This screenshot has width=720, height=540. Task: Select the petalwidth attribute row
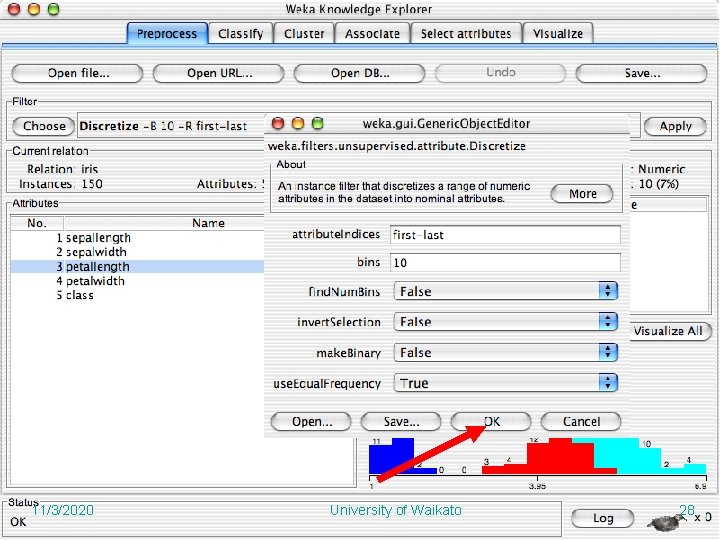click(137, 281)
